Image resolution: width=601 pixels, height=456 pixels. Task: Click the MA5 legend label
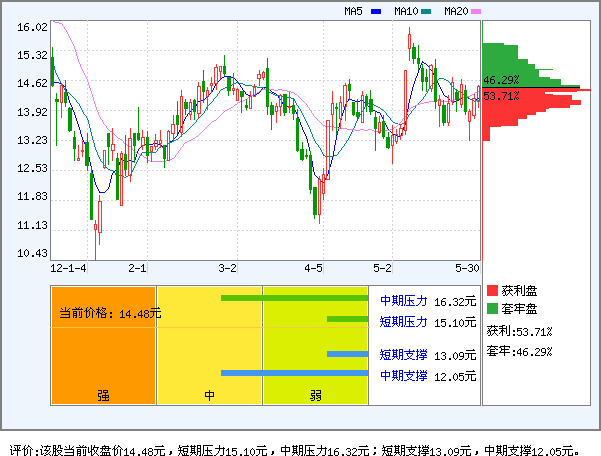coord(353,11)
